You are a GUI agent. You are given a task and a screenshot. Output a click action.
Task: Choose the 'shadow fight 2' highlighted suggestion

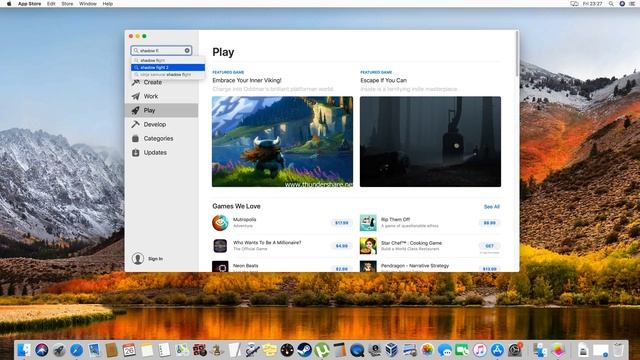point(168,67)
